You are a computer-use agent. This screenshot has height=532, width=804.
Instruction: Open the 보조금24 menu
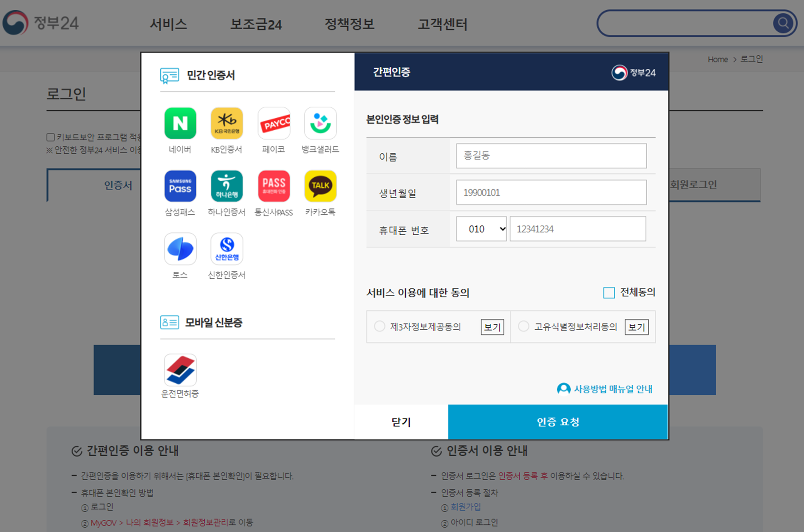pos(256,24)
